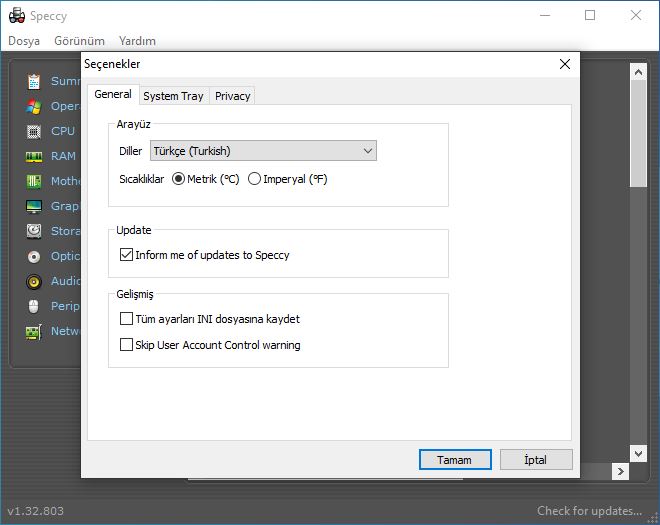Click the scroll up arrow in main window
660x525 pixels.
638,72
